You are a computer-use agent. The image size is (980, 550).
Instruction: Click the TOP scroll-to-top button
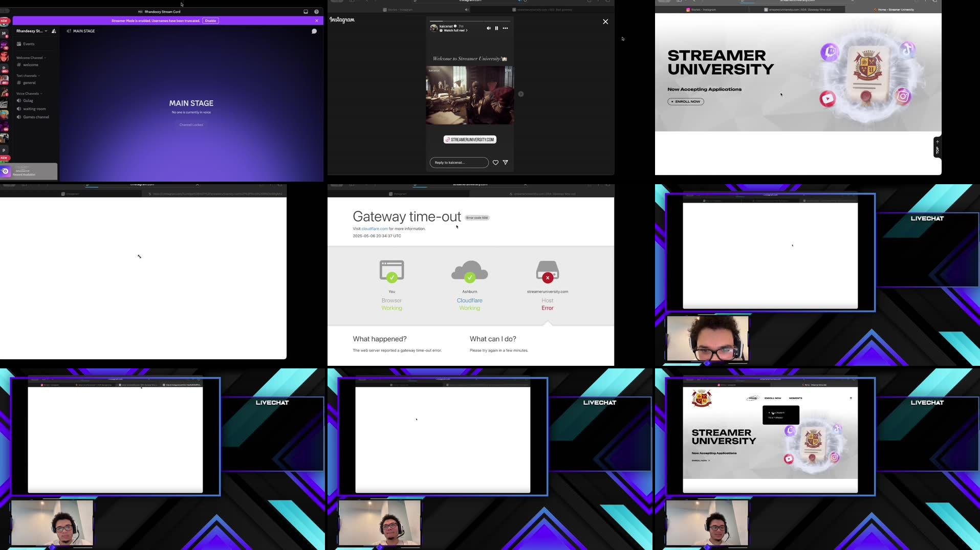point(938,147)
